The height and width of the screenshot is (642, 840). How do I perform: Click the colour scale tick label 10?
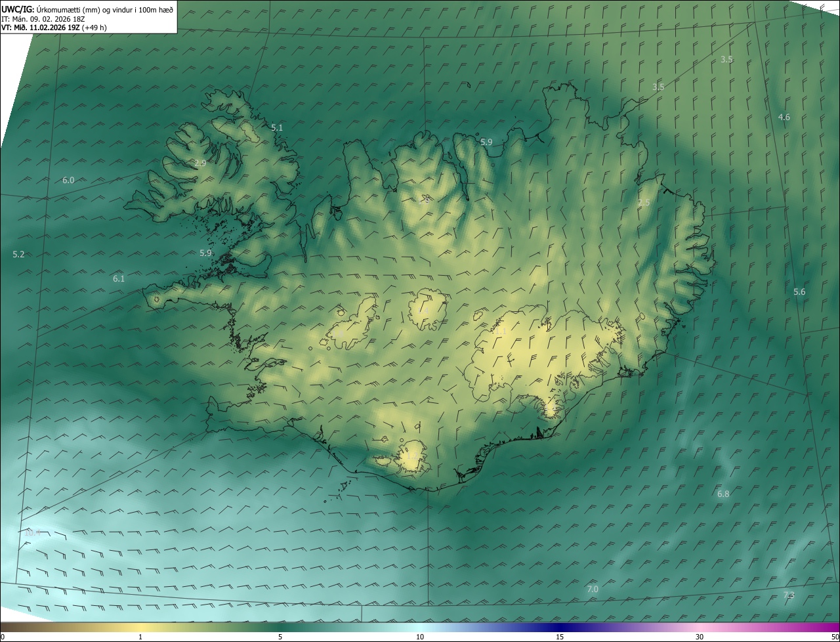click(420, 637)
